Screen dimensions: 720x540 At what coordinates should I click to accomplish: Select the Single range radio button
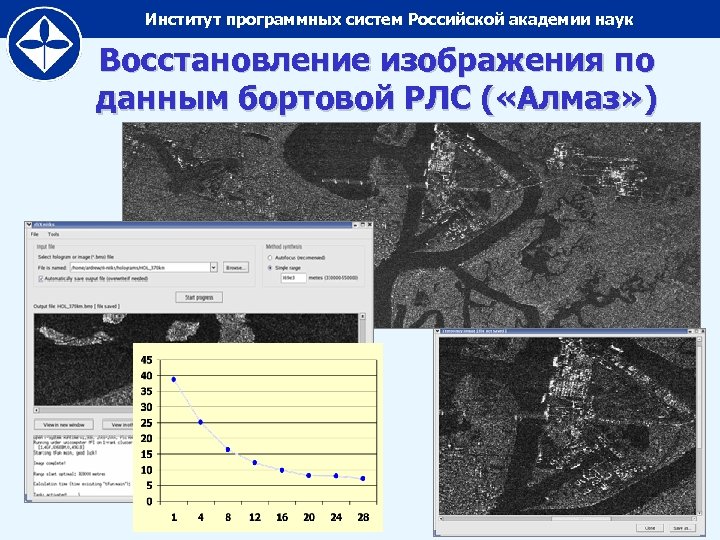(x=270, y=268)
